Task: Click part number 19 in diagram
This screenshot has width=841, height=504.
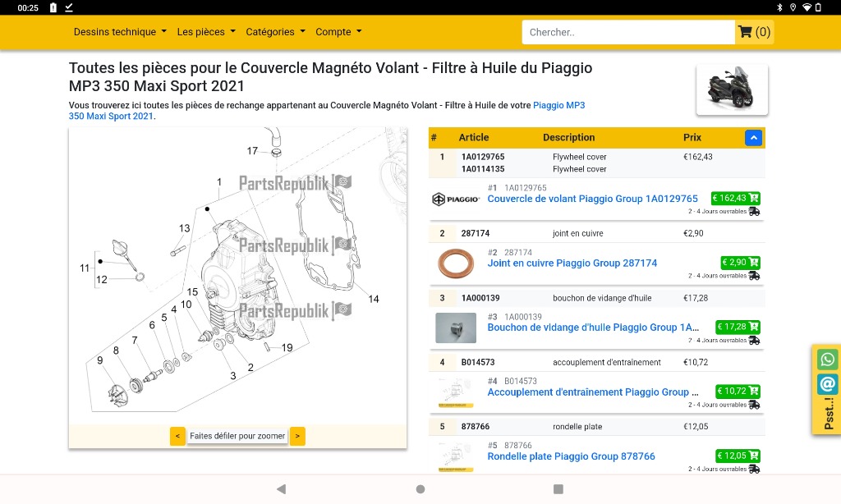Action: 287,347
